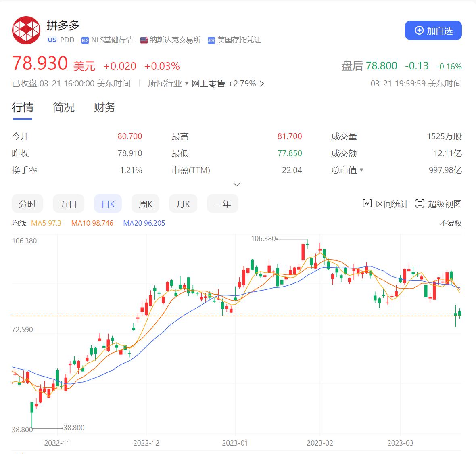The height and width of the screenshot is (454, 476).
Task: Switch to the 财务 financials tab
Action: pyautogui.click(x=104, y=108)
